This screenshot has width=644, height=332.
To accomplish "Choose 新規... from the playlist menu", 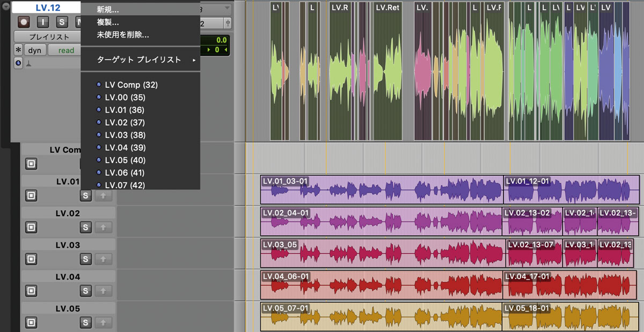I will click(140, 10).
